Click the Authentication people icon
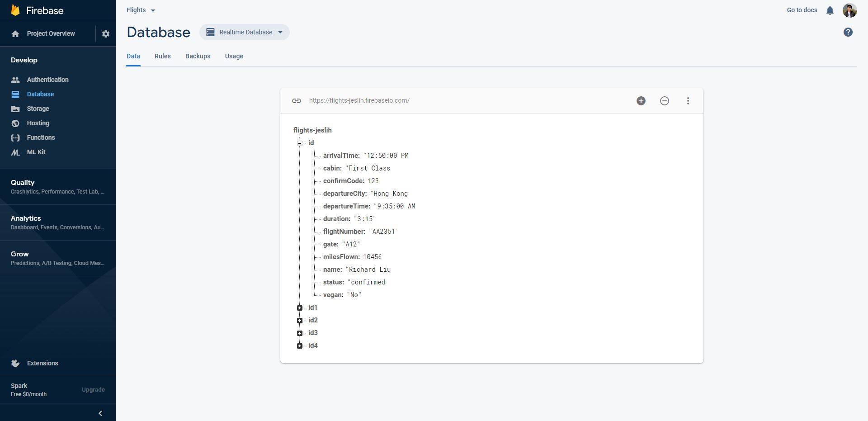Image resolution: width=868 pixels, height=421 pixels. click(15, 80)
